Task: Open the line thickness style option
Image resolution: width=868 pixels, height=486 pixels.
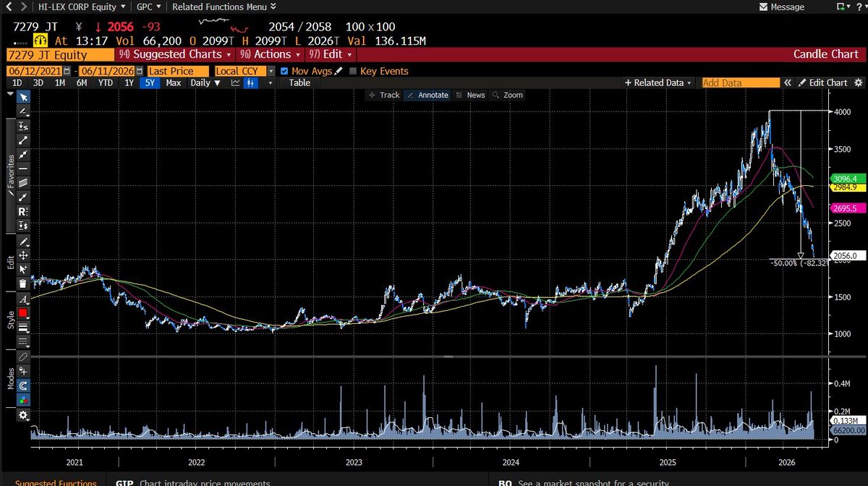Action: (x=23, y=327)
